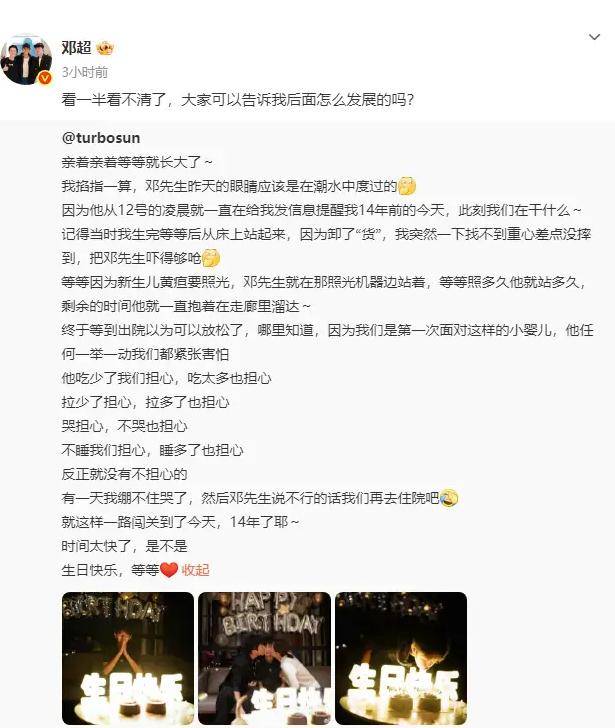Open the first birthday photo with praying hands
The width and height of the screenshot is (615, 728).
point(128,658)
